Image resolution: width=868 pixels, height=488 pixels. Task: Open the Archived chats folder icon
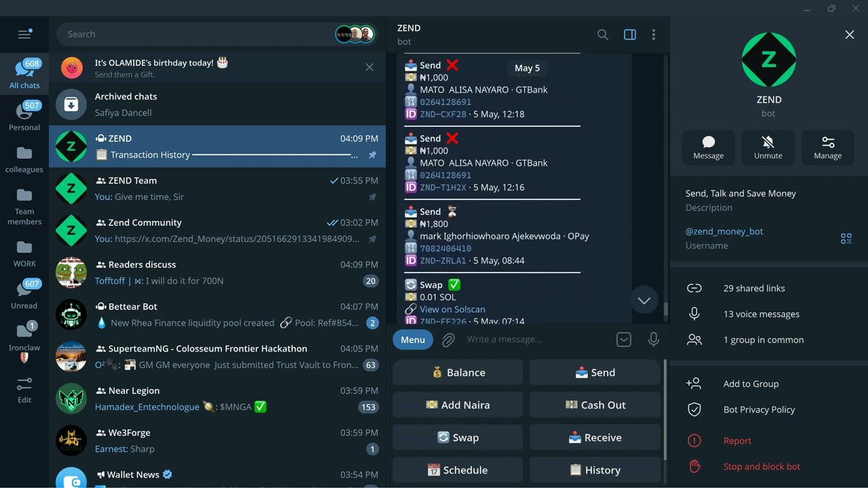(x=71, y=104)
